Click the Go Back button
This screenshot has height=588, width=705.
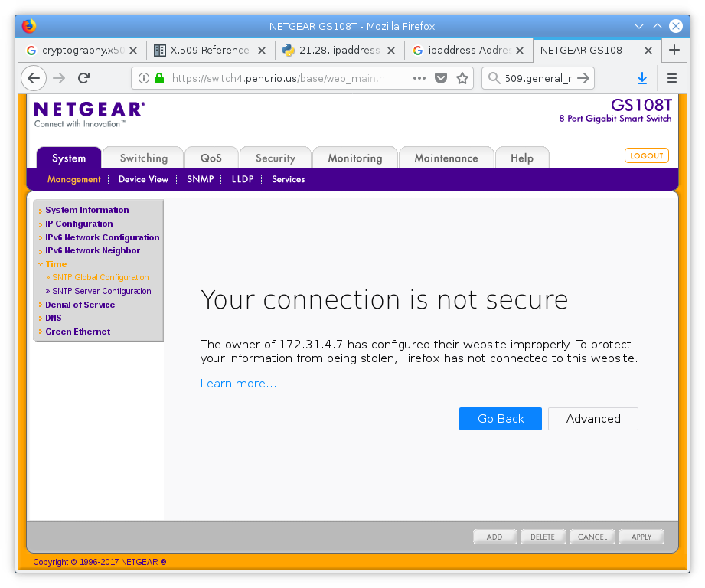tap(501, 419)
